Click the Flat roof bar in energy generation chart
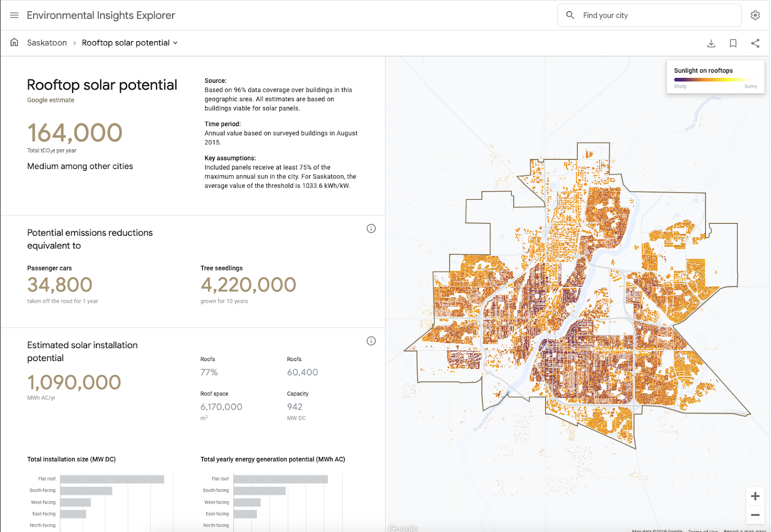 pos(280,479)
